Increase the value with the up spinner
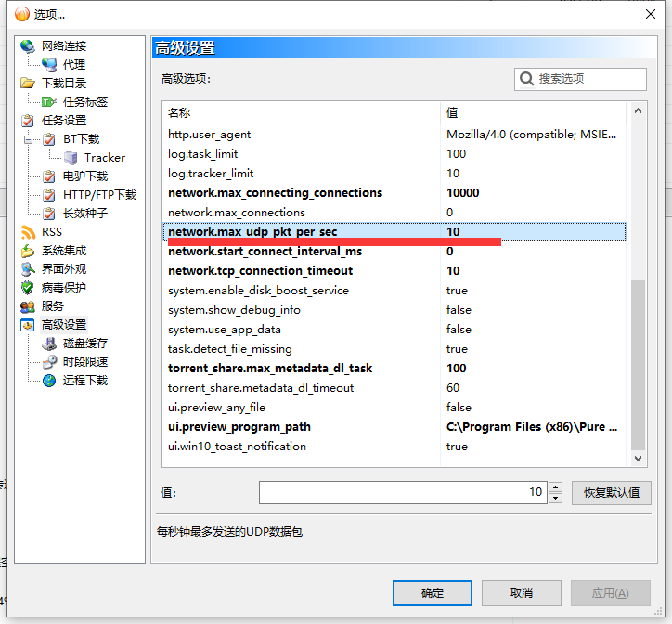The height and width of the screenshot is (624, 672). click(x=555, y=487)
